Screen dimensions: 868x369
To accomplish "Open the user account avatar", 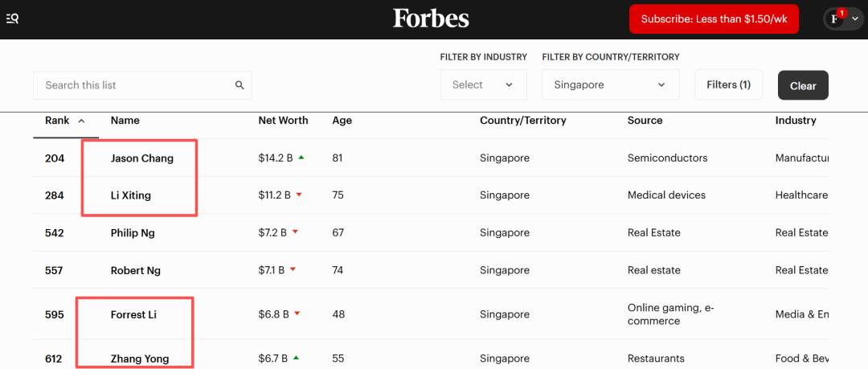I will [837, 18].
